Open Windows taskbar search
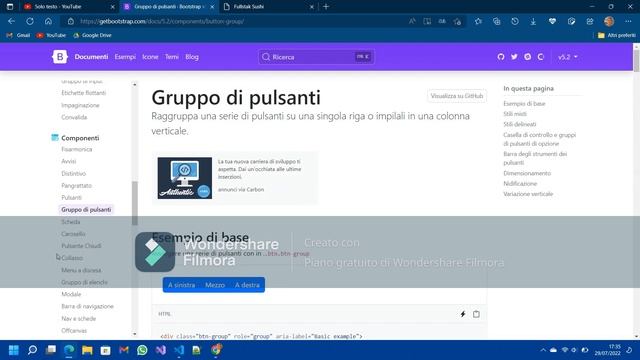The image size is (640, 360). [32, 350]
